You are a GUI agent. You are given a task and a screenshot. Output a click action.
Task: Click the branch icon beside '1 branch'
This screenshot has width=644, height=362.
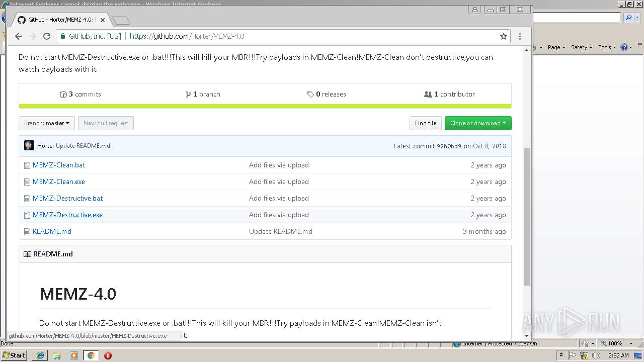pyautogui.click(x=188, y=94)
